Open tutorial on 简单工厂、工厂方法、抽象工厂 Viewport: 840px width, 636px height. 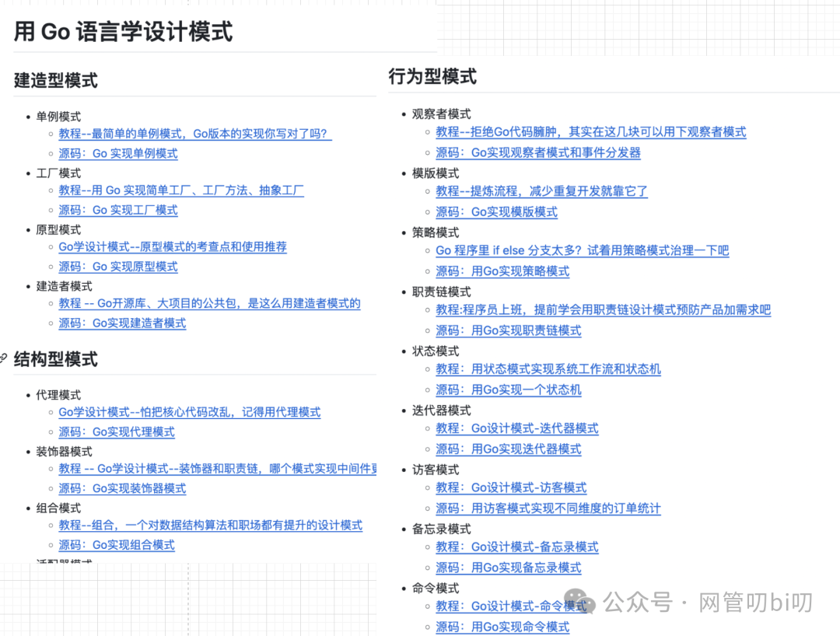click(x=181, y=190)
